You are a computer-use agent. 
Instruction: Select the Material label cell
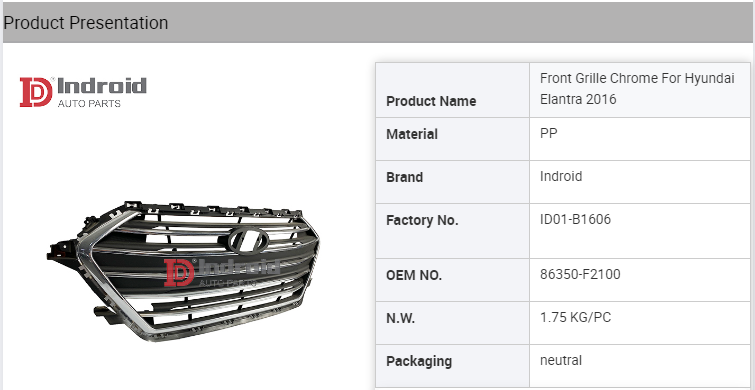point(452,139)
